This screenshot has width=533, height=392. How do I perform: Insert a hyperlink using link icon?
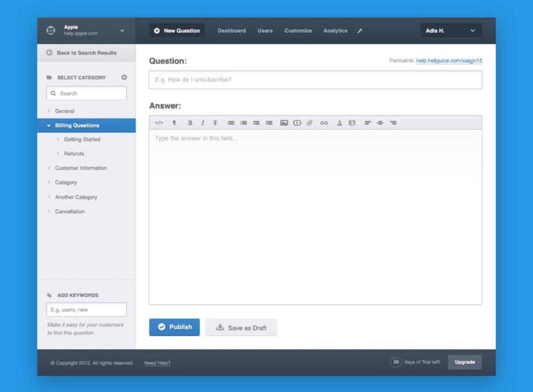[x=324, y=123]
